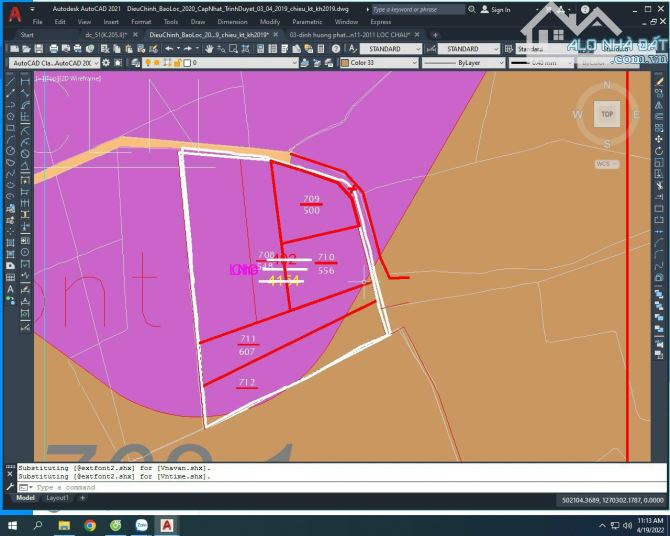This screenshot has height=536, width=670.
Task: Open Google Chrome from the taskbar
Action: click(x=90, y=524)
